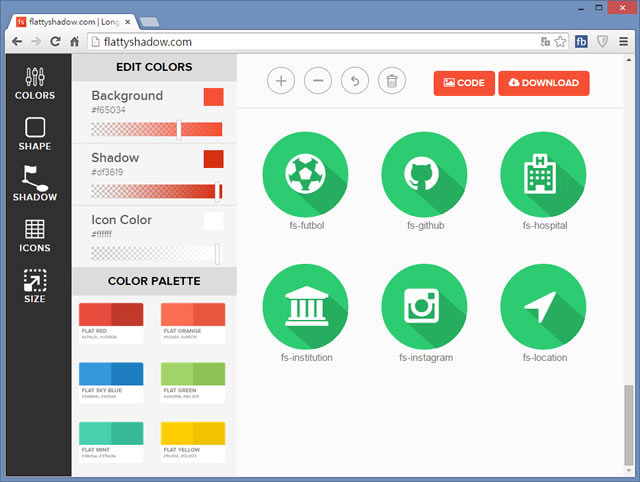
Task: Click the fb extension icon
Action: point(581,42)
